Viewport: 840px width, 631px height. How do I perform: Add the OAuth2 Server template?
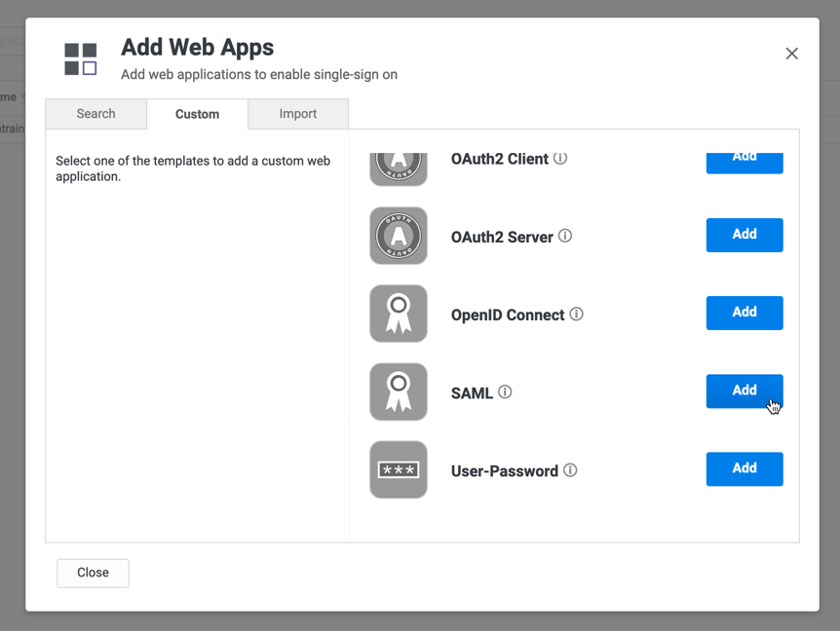pyautogui.click(x=744, y=235)
